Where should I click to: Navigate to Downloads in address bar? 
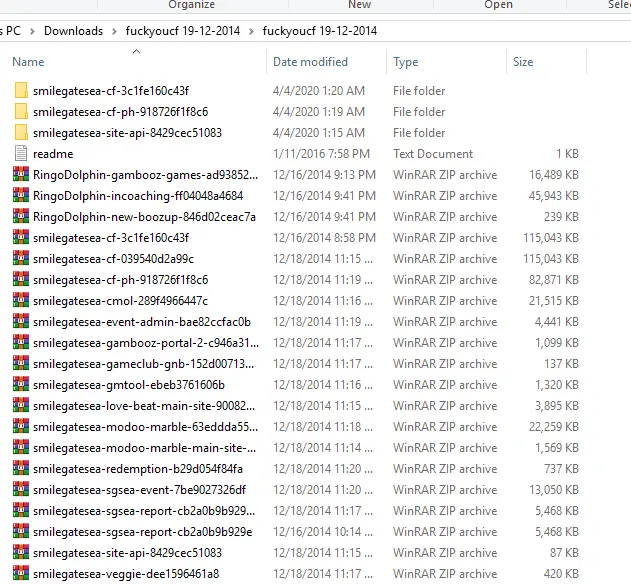pos(73,31)
